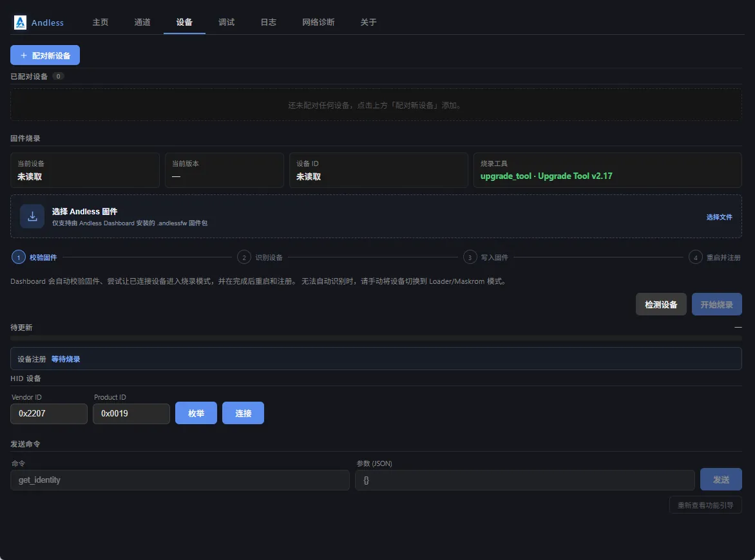Open the 调试 tab
Screen dimensions: 755x560
tap(226, 22)
